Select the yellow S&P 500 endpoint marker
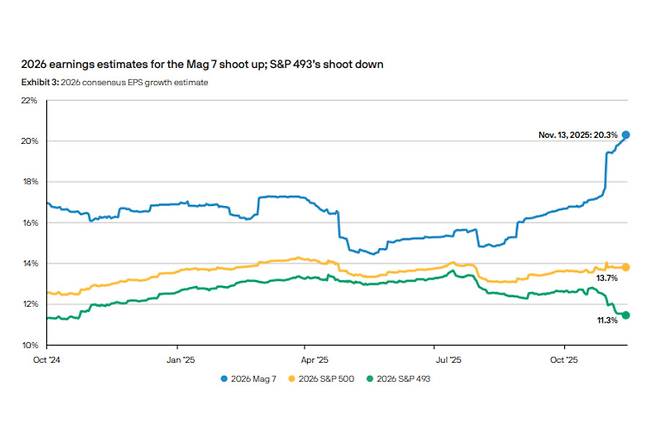The width and height of the screenshot is (658, 438). (626, 267)
